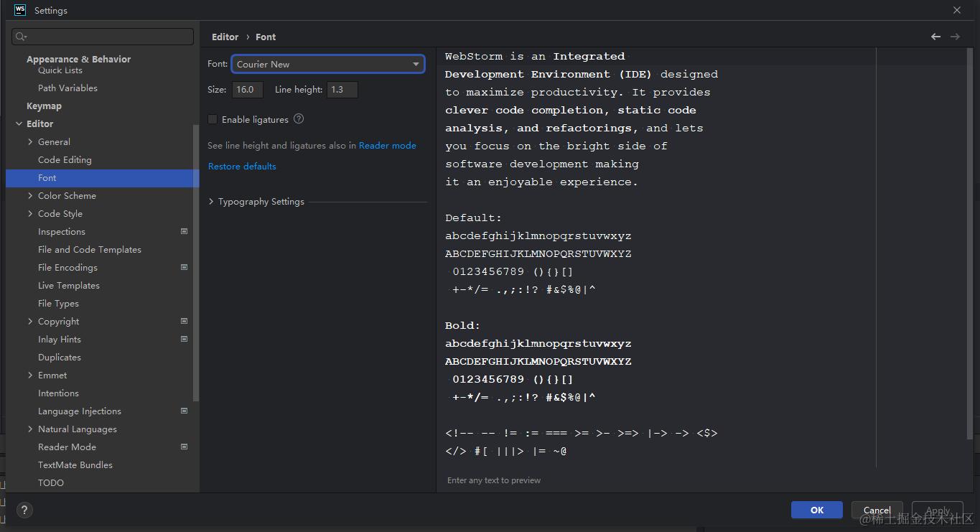Click the search magnifier icon in settings

pyautogui.click(x=21, y=37)
